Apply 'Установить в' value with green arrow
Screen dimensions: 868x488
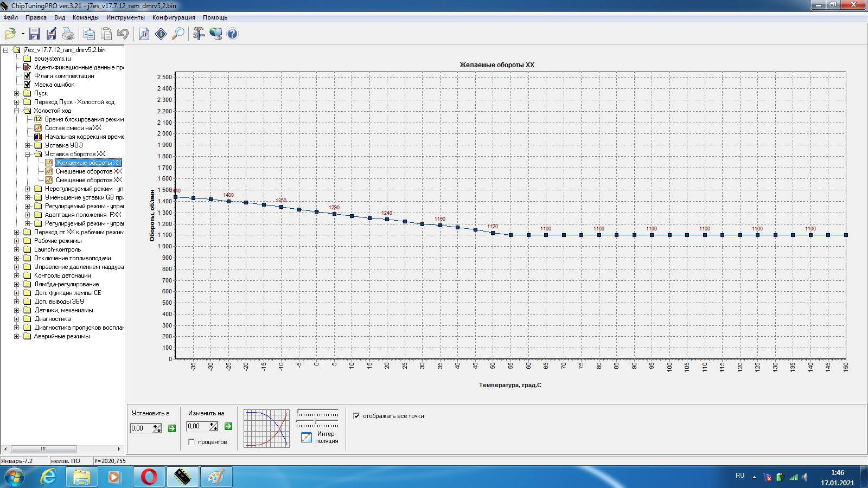[172, 428]
